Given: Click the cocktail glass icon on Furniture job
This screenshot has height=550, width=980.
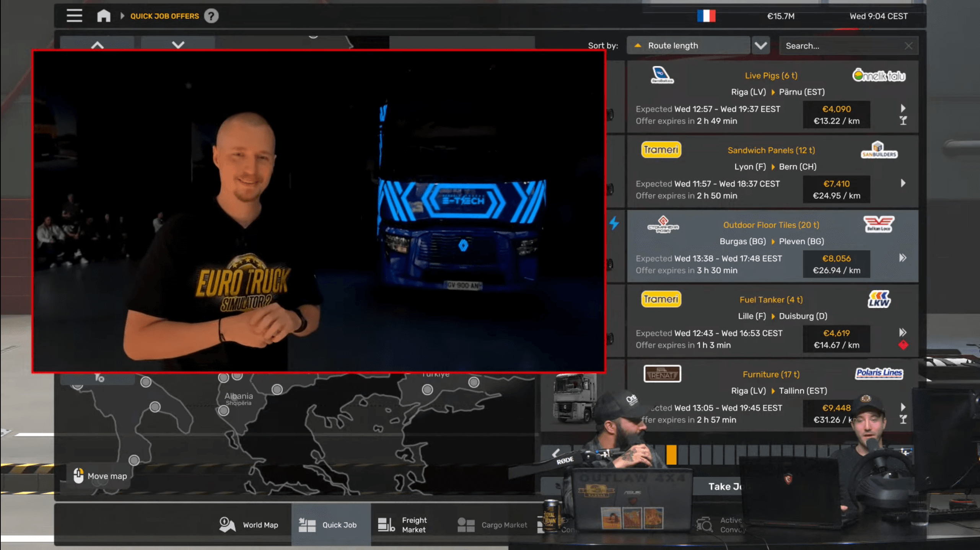Looking at the screenshot, I should [x=903, y=419].
